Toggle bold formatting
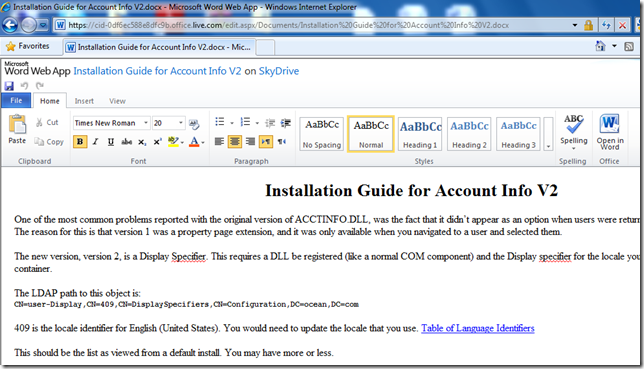 coord(80,142)
